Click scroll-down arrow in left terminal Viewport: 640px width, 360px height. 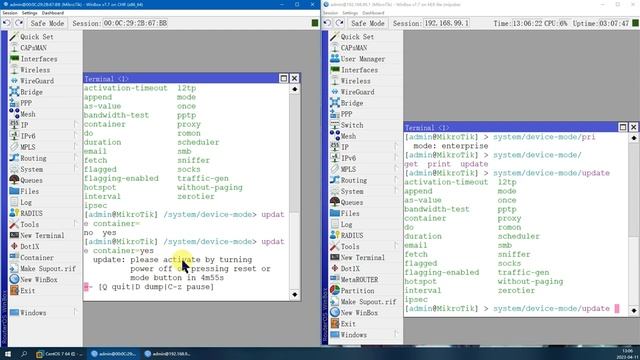(x=295, y=294)
